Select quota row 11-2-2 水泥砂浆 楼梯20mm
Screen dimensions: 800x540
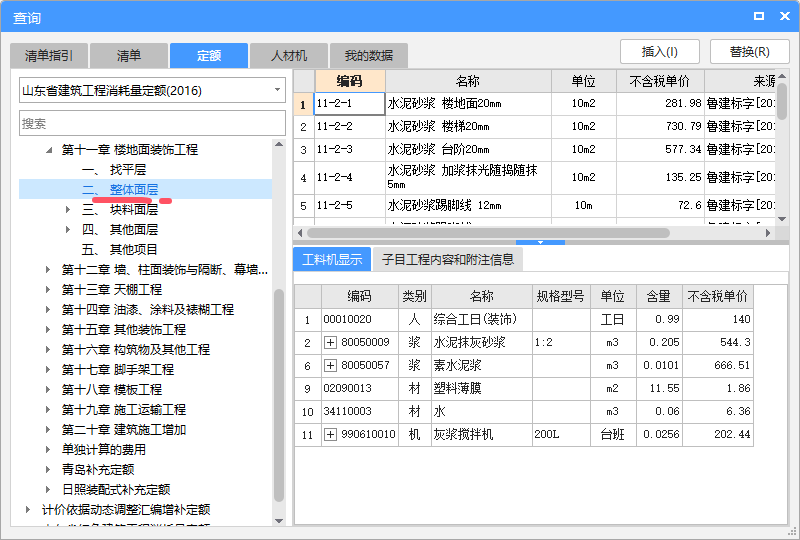pos(535,127)
